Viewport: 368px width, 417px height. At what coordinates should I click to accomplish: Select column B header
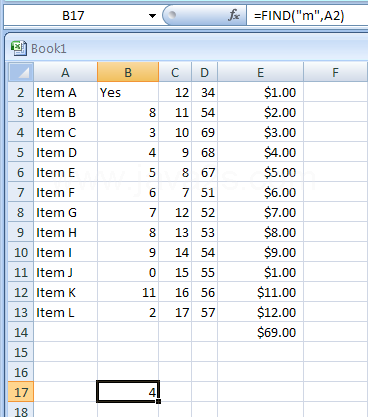click(x=128, y=72)
